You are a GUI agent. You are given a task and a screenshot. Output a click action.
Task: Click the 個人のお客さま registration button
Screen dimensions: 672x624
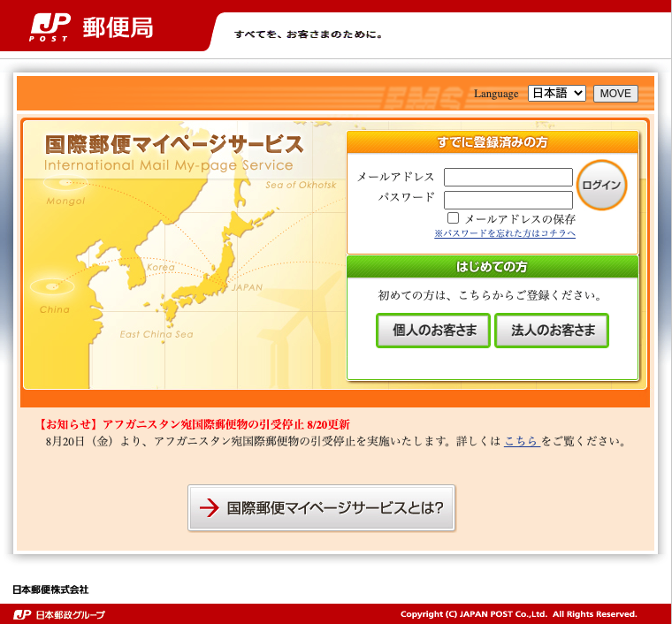(433, 331)
